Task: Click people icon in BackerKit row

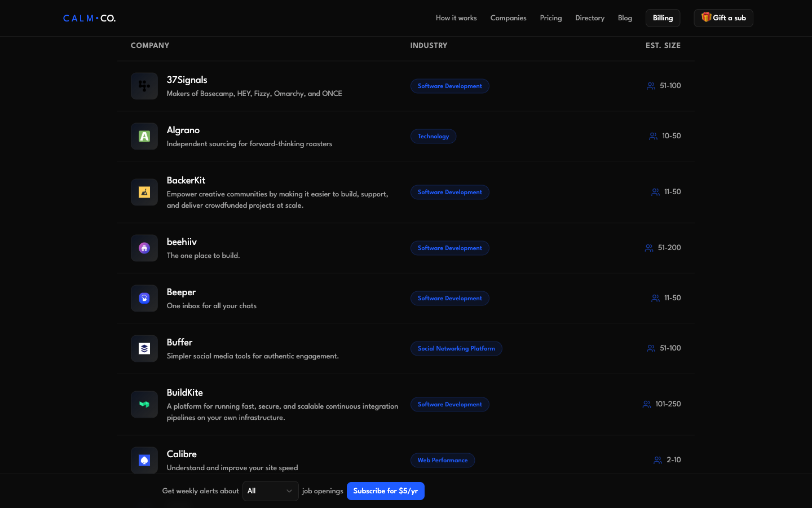Action: (x=655, y=192)
